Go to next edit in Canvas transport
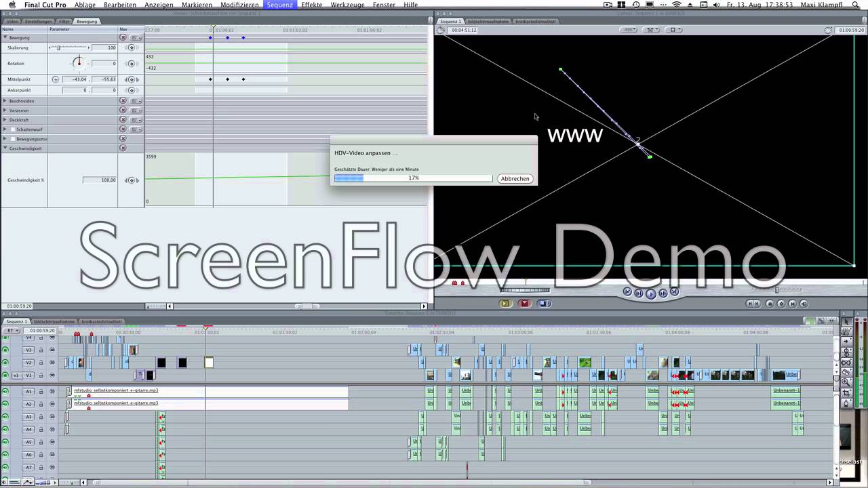This screenshot has width=868, height=488. pos(674,292)
